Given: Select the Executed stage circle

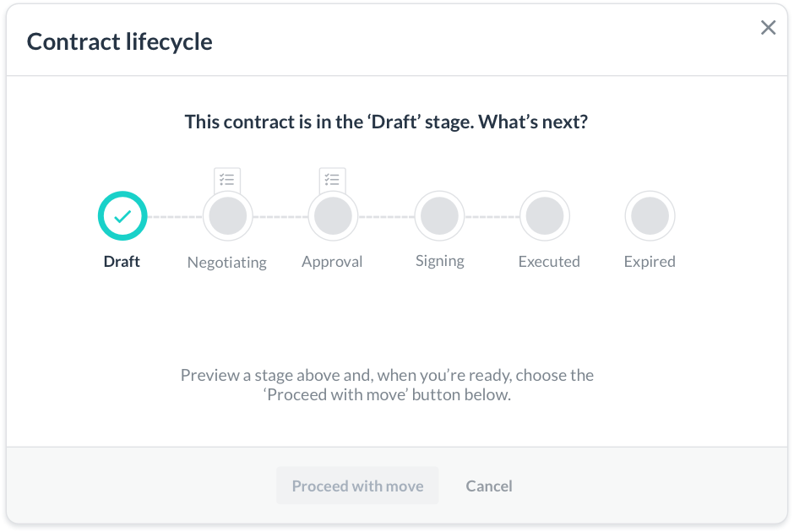Looking at the screenshot, I should (546, 215).
